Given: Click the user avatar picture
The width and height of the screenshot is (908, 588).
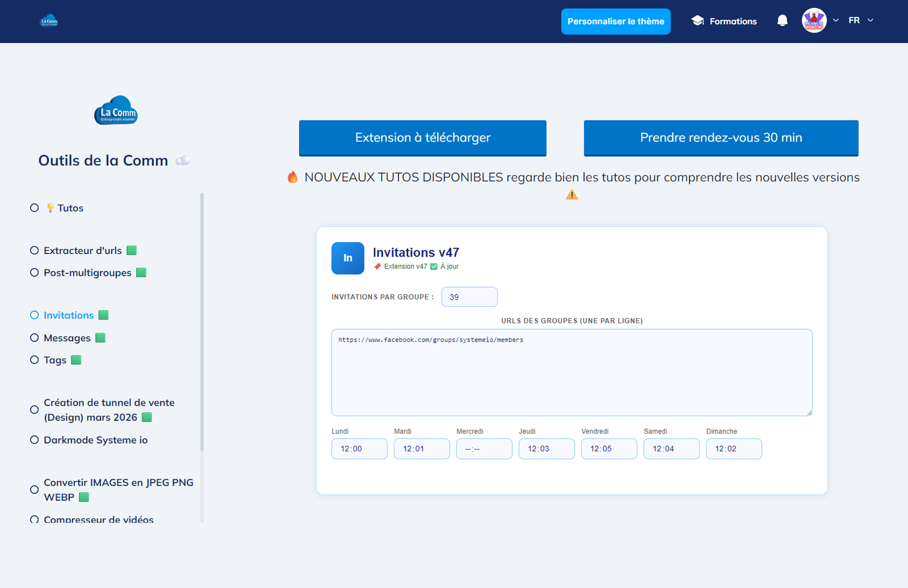Looking at the screenshot, I should click(x=814, y=21).
